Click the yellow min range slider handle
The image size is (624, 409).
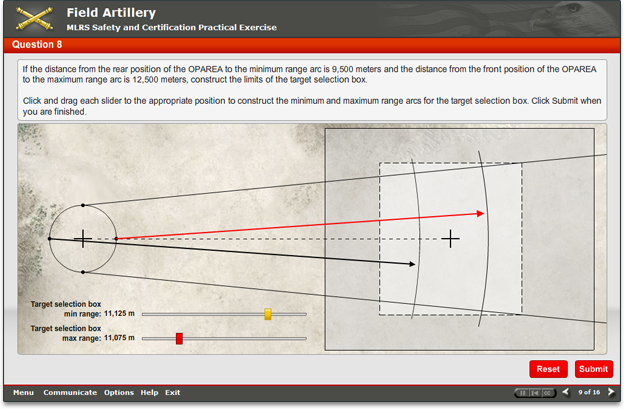268,314
